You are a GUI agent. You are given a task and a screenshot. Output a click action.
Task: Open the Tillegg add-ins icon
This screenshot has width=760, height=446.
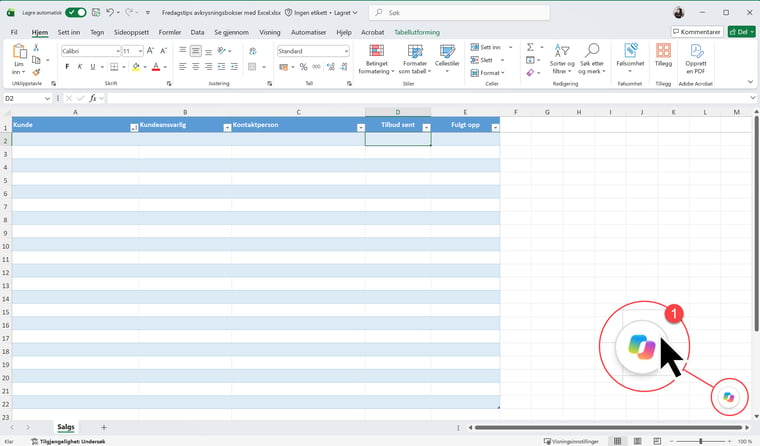tap(663, 50)
